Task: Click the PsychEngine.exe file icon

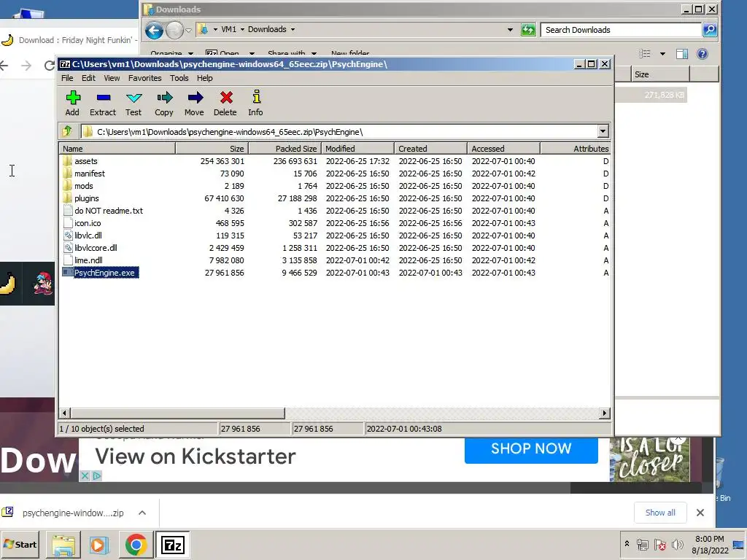Action: point(68,273)
